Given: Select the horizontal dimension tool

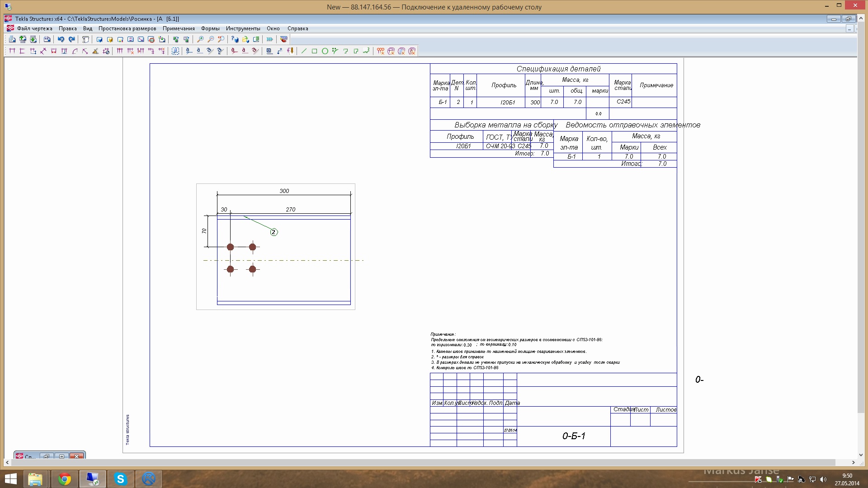Looking at the screenshot, I should (12, 51).
